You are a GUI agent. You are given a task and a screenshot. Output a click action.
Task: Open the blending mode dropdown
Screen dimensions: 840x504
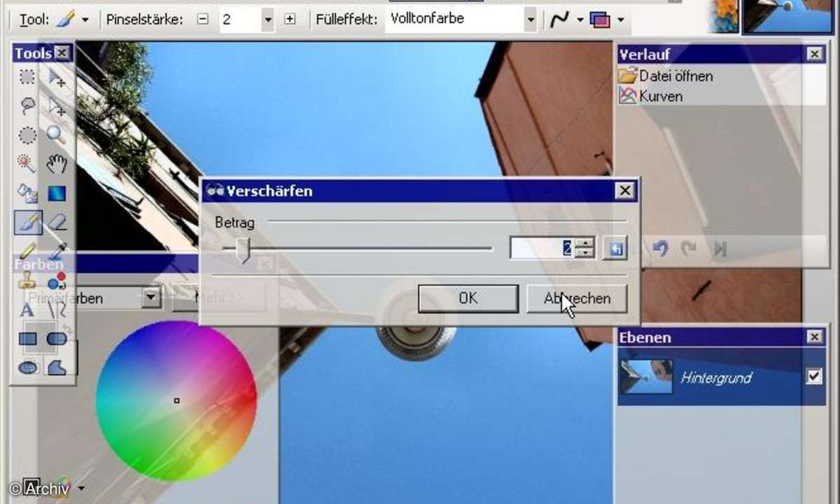620,20
